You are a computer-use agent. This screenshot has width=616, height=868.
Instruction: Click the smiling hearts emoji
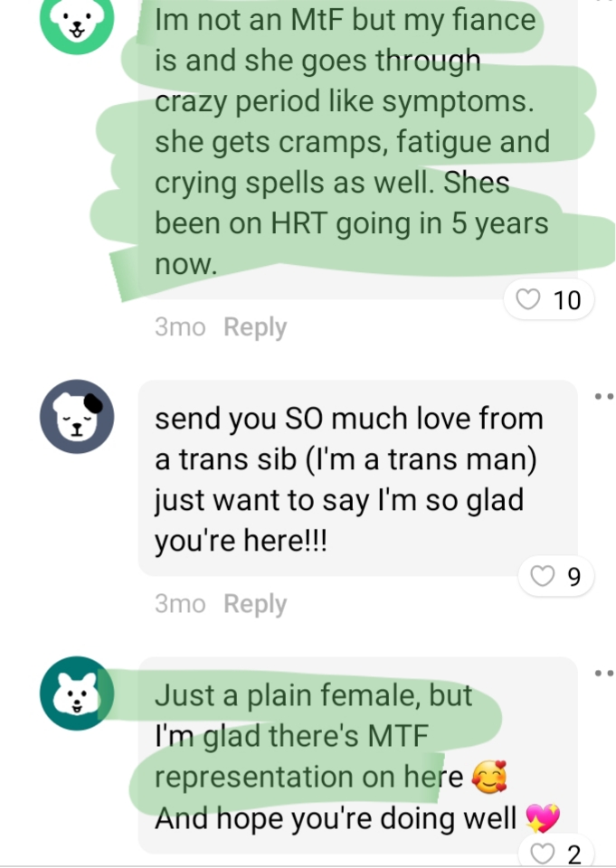tap(489, 778)
